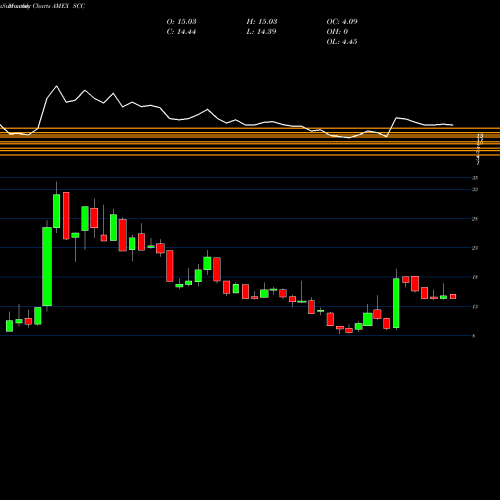Screen dimensions: 500x500
Task: Click the price axis label 23
Action: (475, 248)
